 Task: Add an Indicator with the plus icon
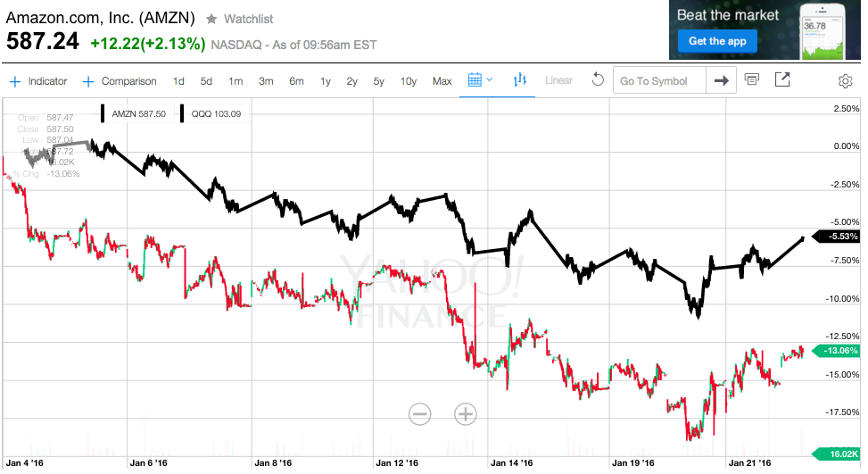[x=15, y=81]
